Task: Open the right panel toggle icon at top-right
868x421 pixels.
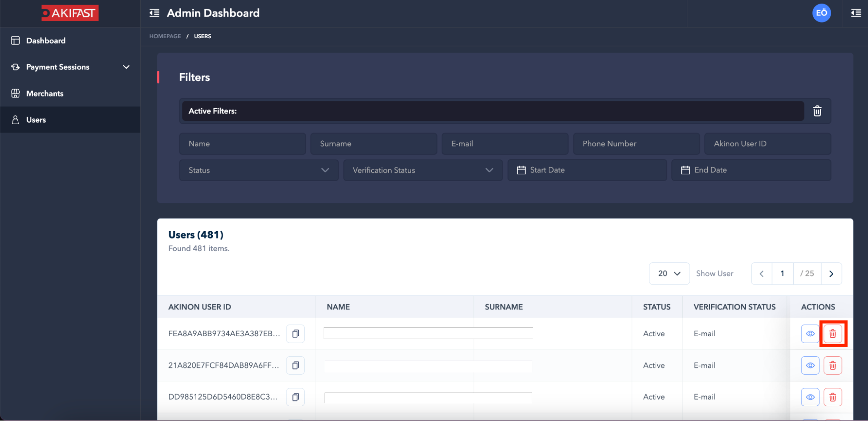Action: pyautogui.click(x=856, y=13)
